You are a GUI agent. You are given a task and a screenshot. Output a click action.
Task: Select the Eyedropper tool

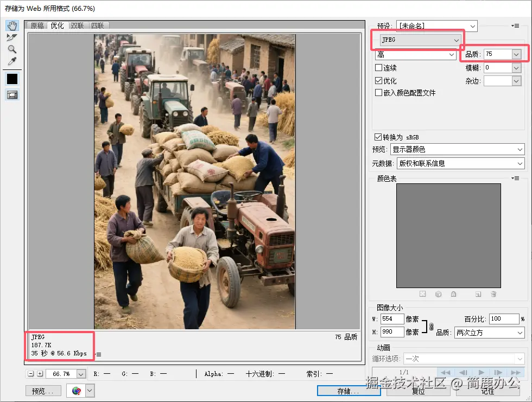12,61
